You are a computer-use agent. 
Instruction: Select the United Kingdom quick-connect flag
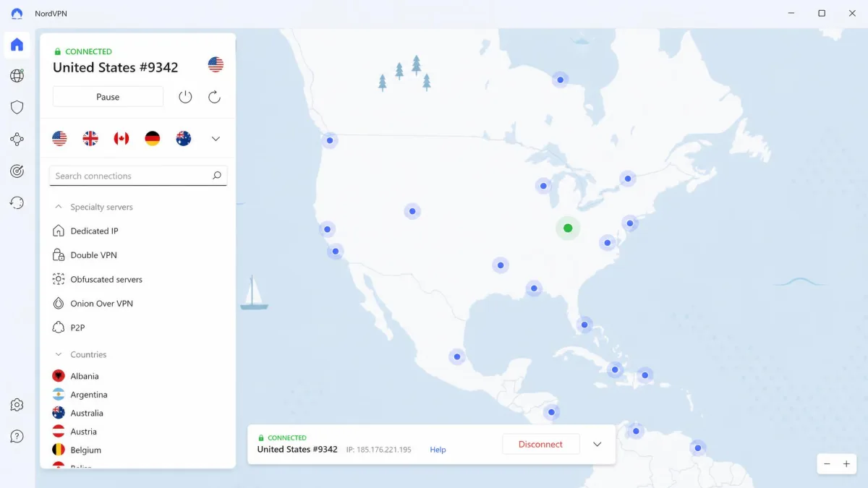tap(90, 139)
